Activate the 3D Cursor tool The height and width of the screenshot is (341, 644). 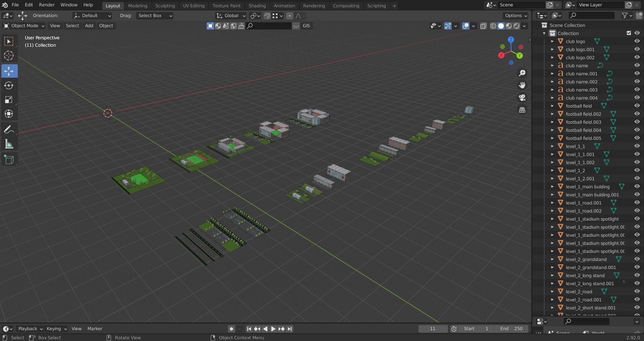[9, 55]
